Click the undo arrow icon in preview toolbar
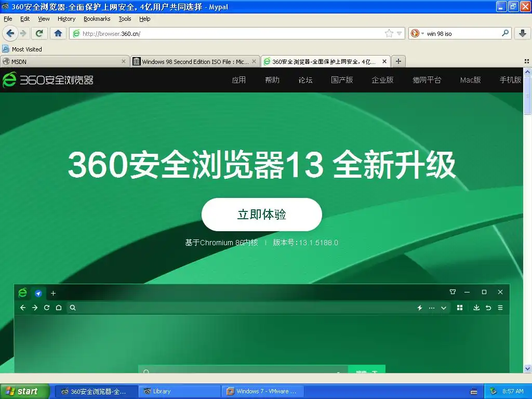The height and width of the screenshot is (399, 532). (x=488, y=308)
